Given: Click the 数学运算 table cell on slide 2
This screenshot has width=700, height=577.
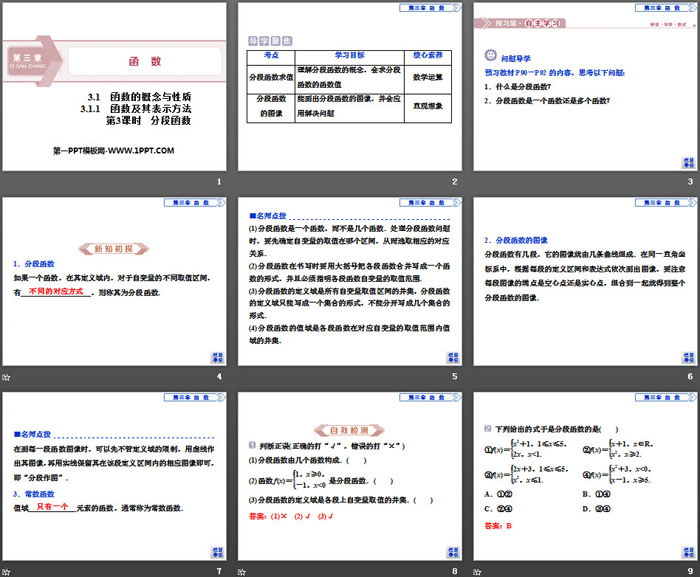Looking at the screenshot, I should [428, 77].
